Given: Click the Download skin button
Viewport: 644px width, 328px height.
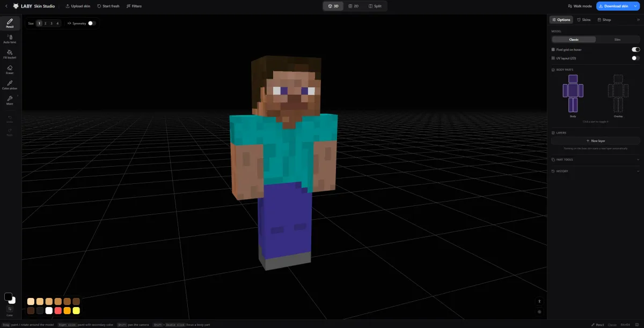Looking at the screenshot, I should click(613, 6).
